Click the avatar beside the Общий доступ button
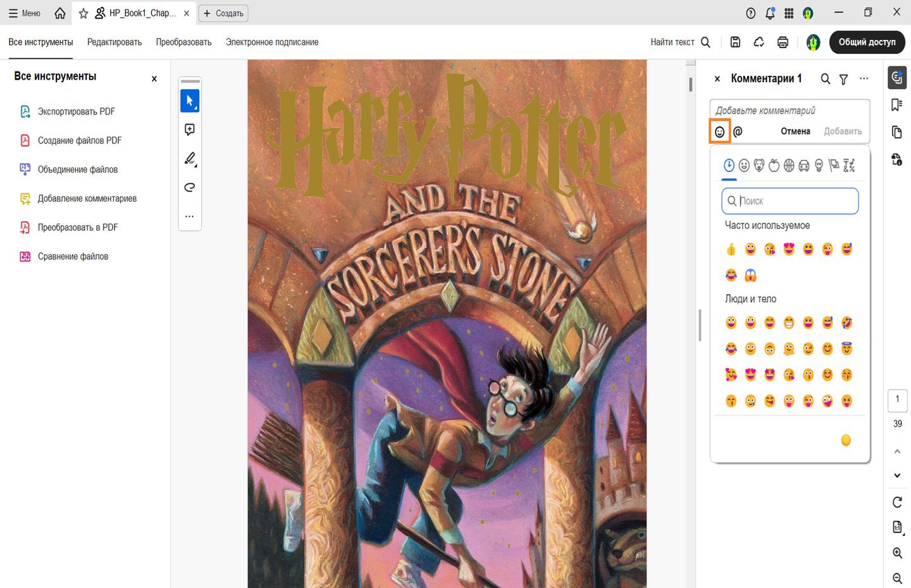911x588 pixels. (x=813, y=42)
